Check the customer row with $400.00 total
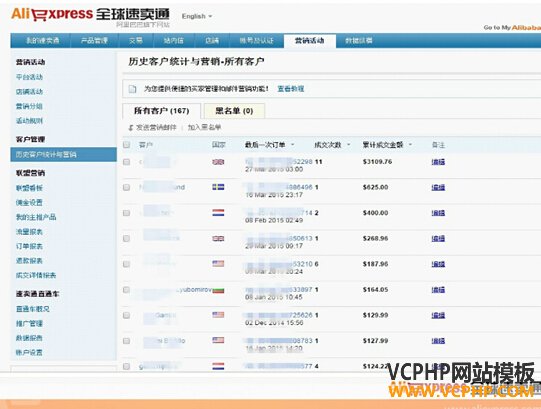The height and width of the screenshot is (409, 541). pos(127,213)
